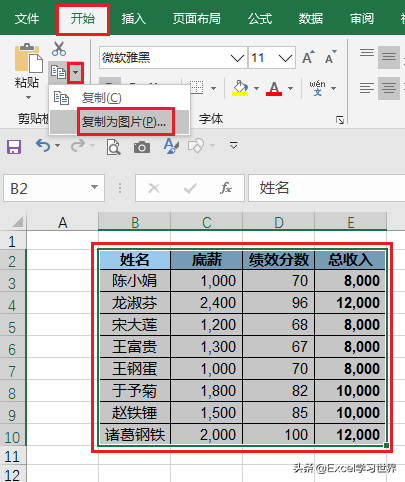
Task: Click the formula bar cancel X
Action: (154, 188)
